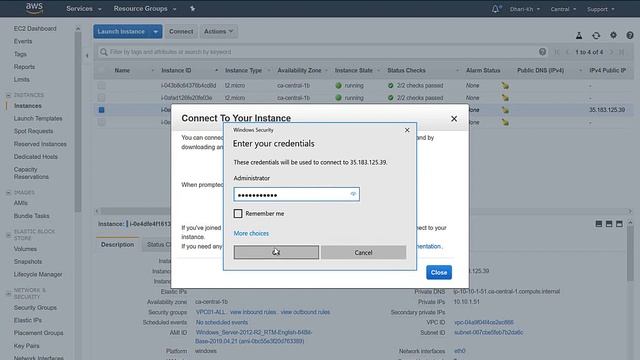Jump to last page of instances
640x360 pixels.
coord(621,52)
